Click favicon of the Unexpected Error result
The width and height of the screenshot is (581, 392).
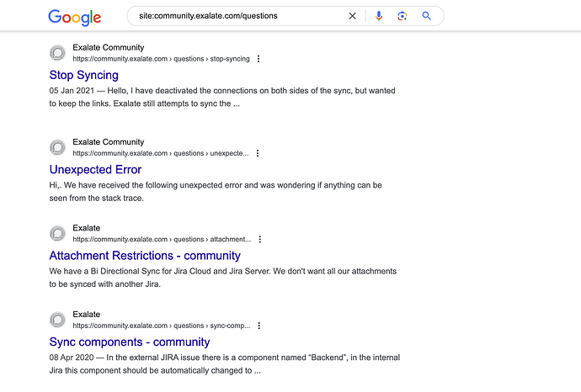(x=57, y=147)
